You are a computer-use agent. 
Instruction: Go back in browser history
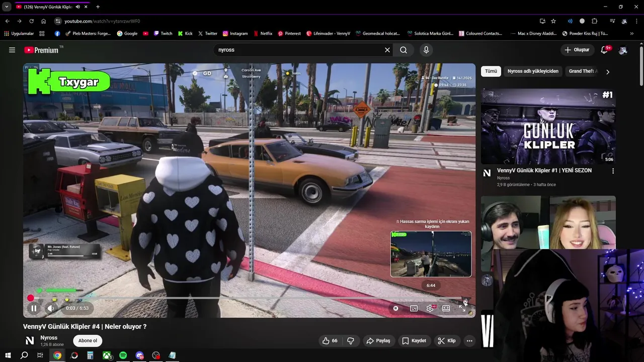coord(7,21)
